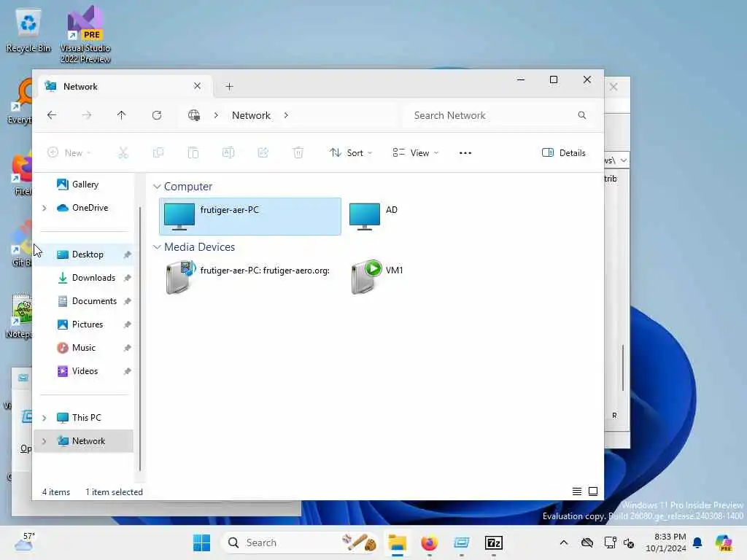The image size is (747, 560).
Task: Open the weather widget showing 57°
Action: (24, 542)
